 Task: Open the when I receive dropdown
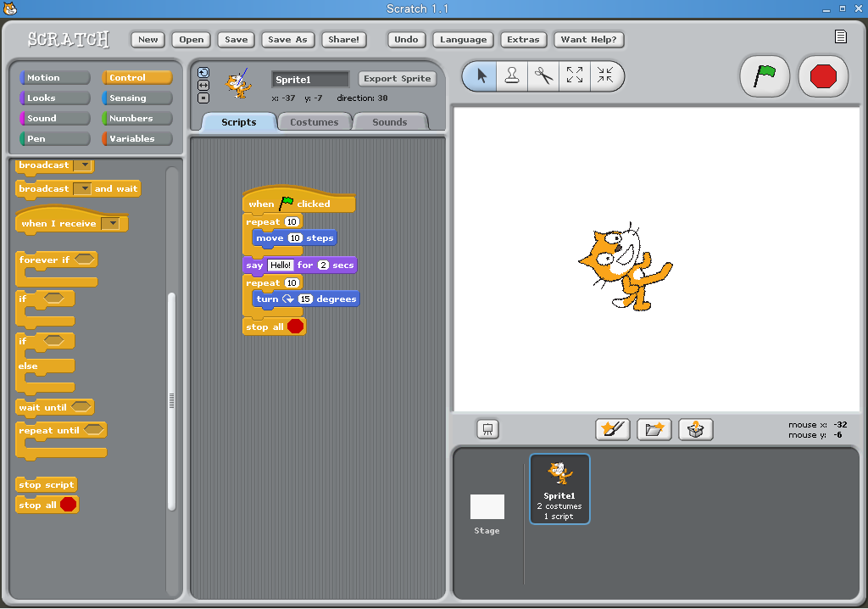tap(111, 223)
